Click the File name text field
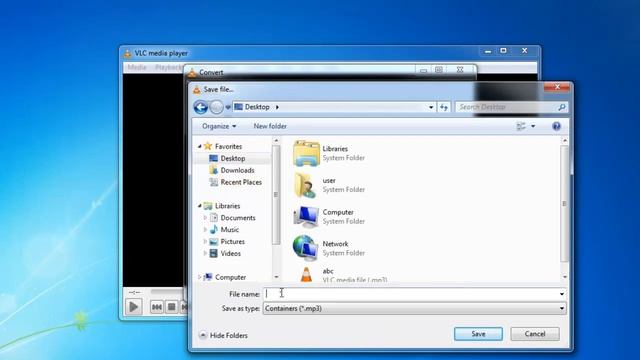 411,294
